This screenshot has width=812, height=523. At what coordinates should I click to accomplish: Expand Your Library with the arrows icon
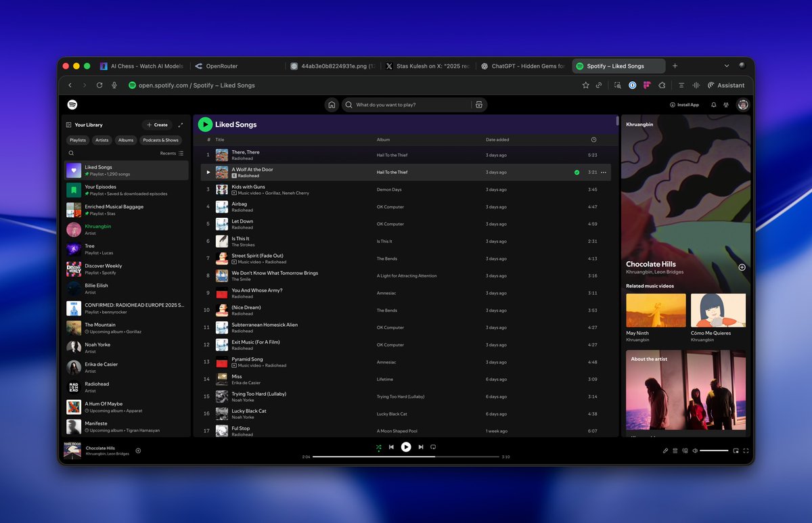[181, 125]
